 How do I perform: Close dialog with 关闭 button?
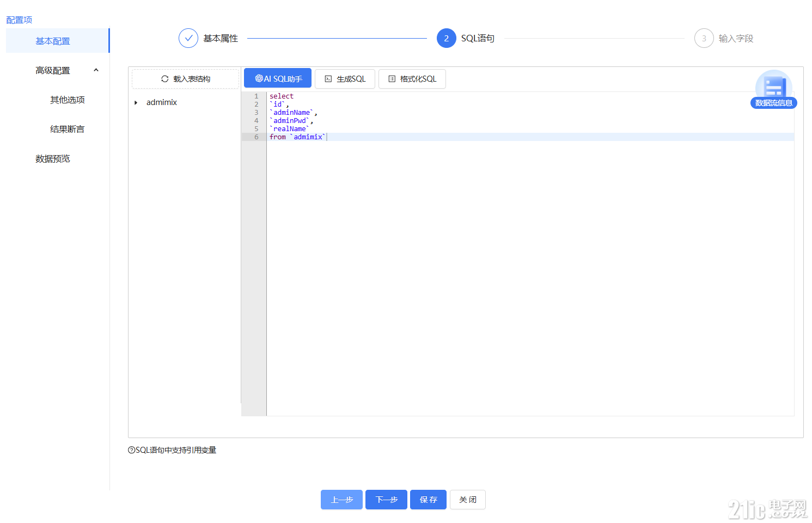[467, 500]
